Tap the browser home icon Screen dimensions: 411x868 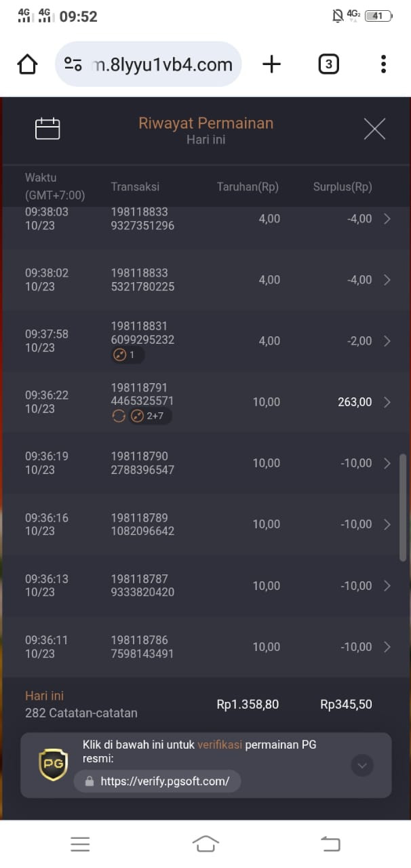point(27,64)
